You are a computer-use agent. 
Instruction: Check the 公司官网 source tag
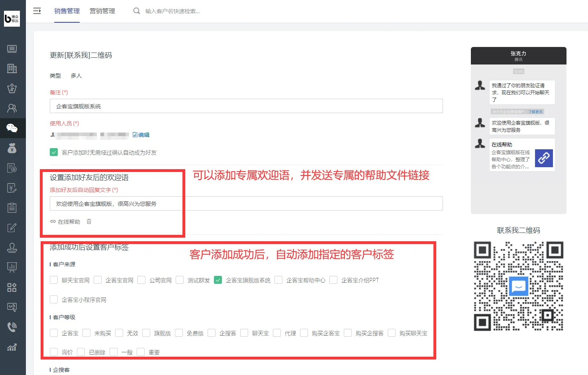[x=141, y=280]
